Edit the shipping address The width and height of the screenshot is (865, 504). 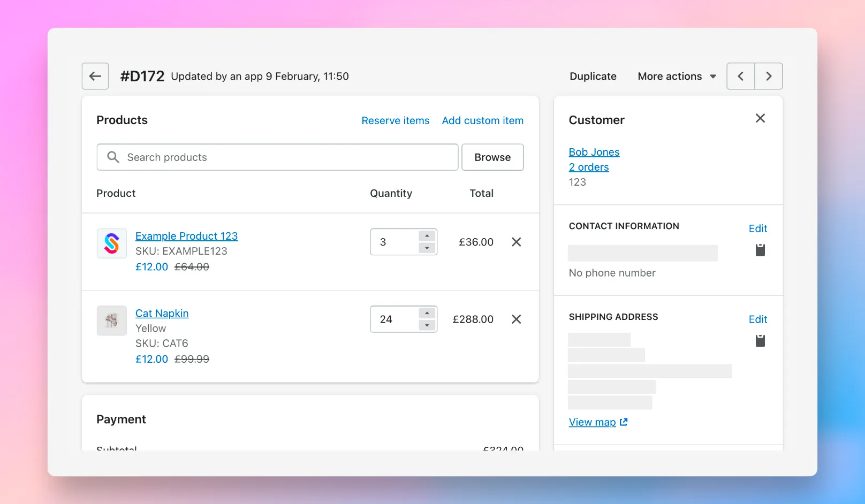(x=757, y=319)
